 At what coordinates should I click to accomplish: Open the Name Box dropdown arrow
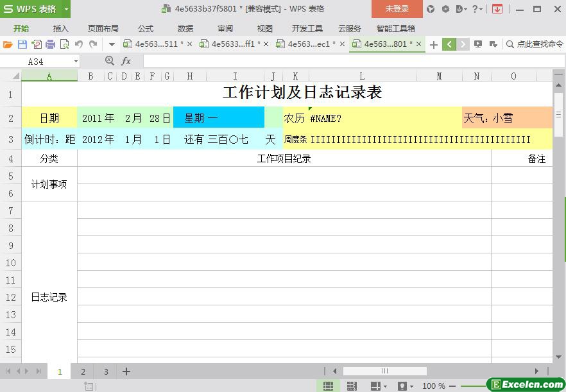76,62
